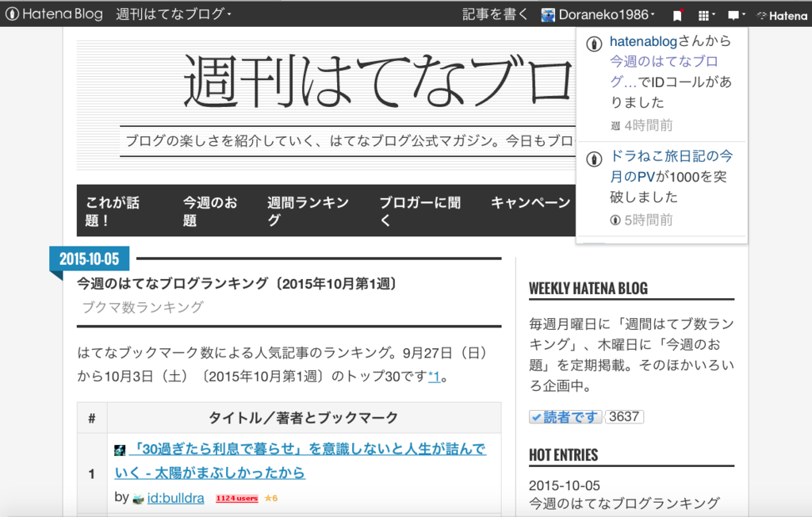Click the bulldra author avatar icon
Image resolution: width=812 pixels, height=517 pixels.
coord(138,499)
